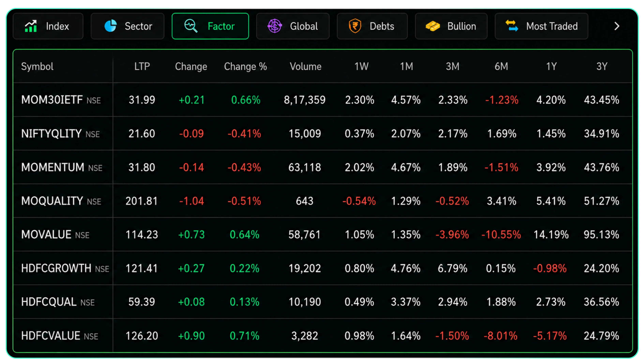Viewport: 644px width, 362px height.
Task: Click HDFCVALUE LTP value 126.20
Action: 142,336
